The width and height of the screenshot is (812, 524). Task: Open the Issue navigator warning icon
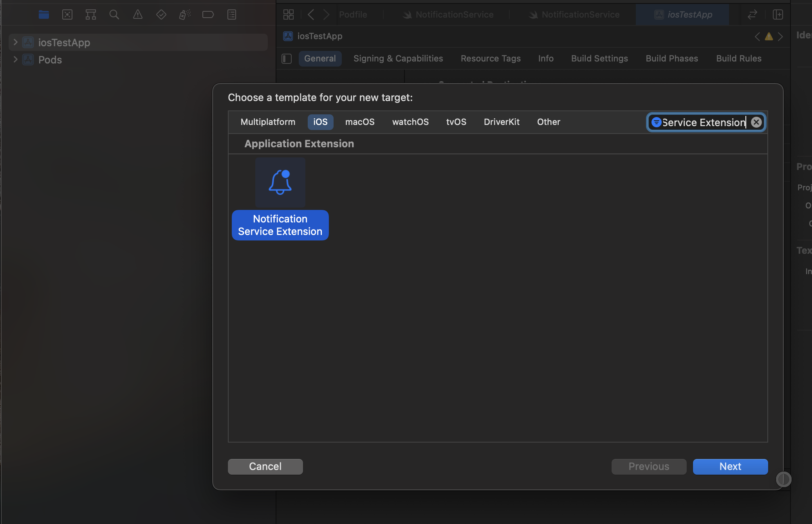point(138,14)
